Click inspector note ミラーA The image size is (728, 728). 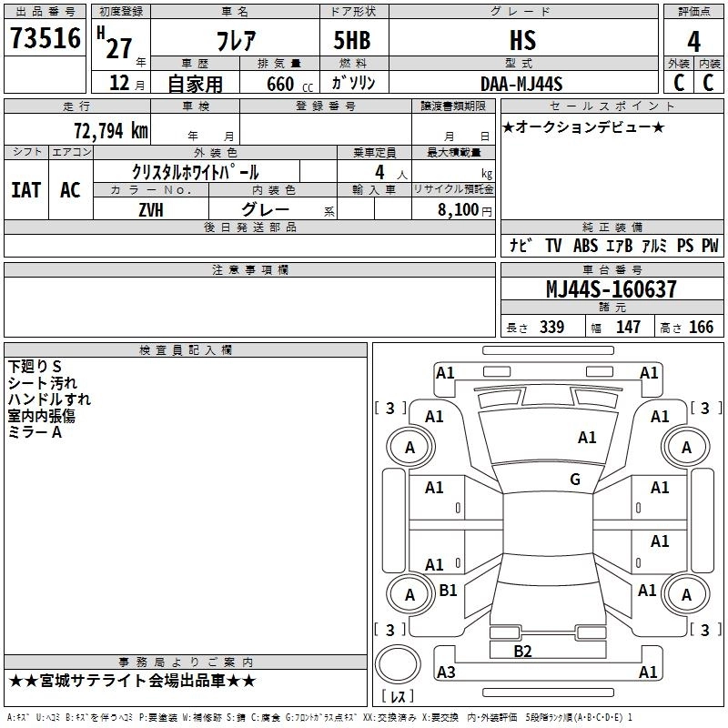point(35,432)
